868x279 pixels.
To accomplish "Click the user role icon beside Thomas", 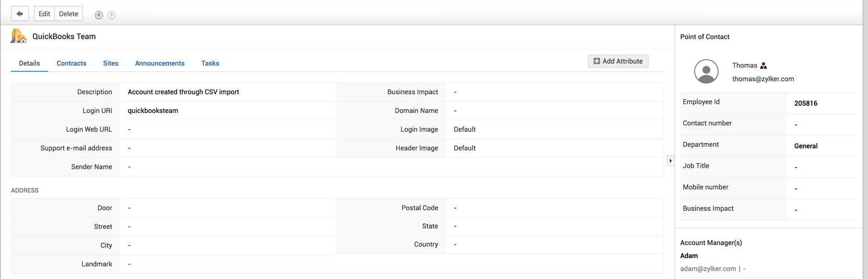I will [764, 66].
